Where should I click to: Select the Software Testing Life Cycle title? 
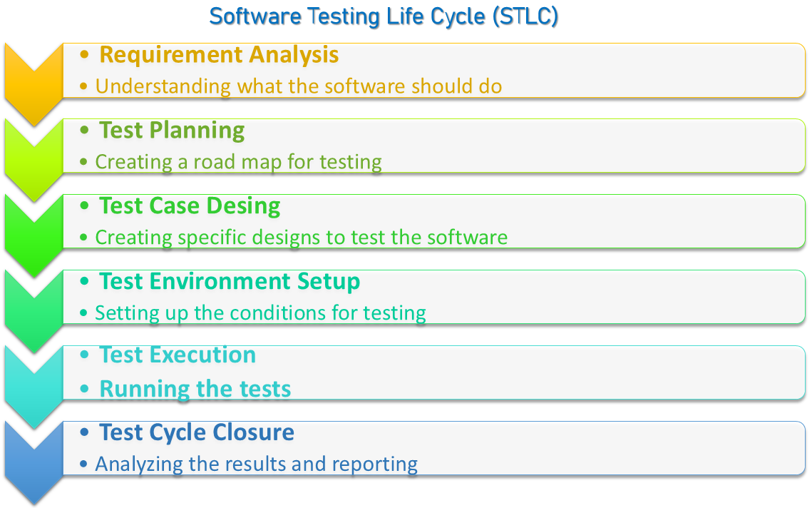click(384, 16)
